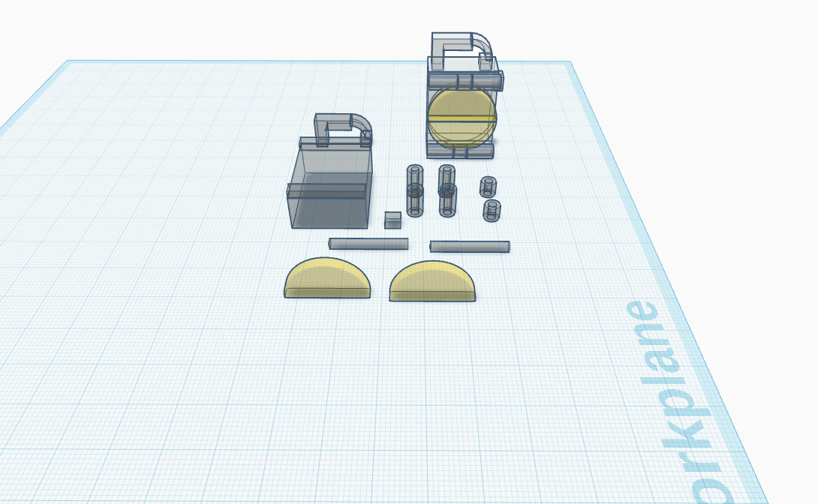Viewport: 818px width, 504px height.
Task: Select the lower of the two short tubes
Action: coord(492,211)
